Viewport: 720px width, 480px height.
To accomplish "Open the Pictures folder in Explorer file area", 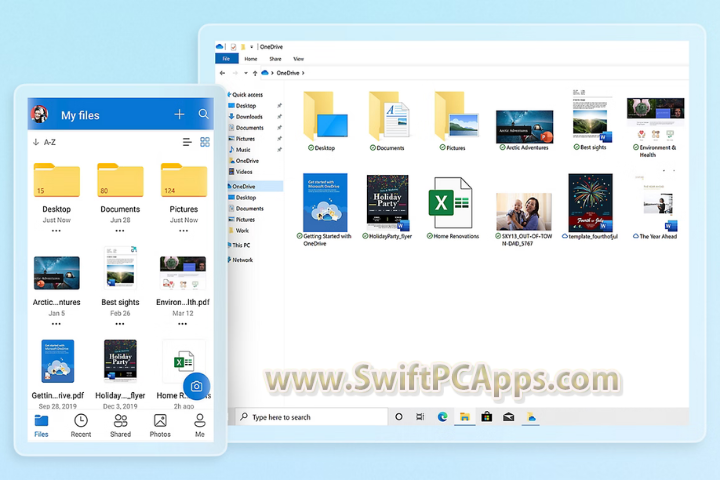I will pyautogui.click(x=456, y=120).
